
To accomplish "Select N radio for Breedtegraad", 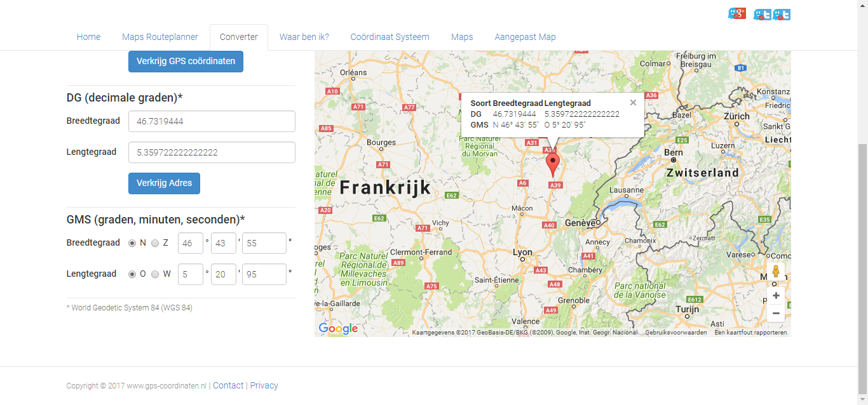I will [132, 243].
